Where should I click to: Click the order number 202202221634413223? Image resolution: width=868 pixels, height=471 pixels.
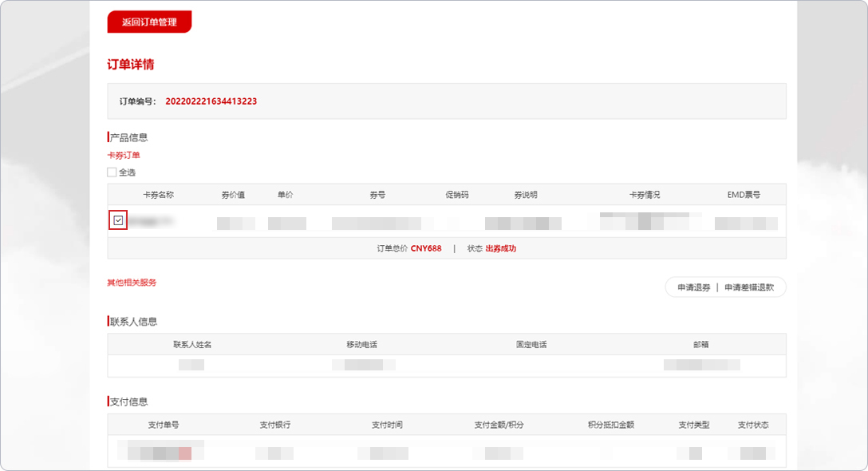click(211, 101)
